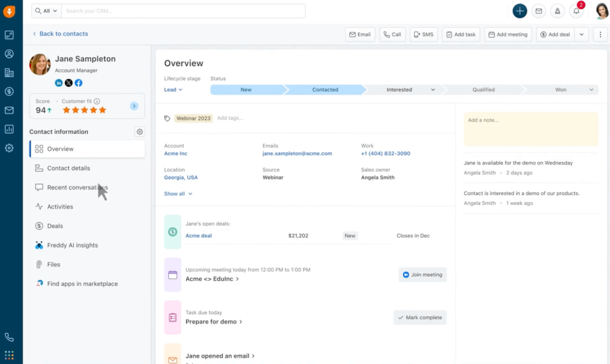The image size is (610, 364).
Task: Open the apps grid icon at bottom left
Action: tap(9, 354)
